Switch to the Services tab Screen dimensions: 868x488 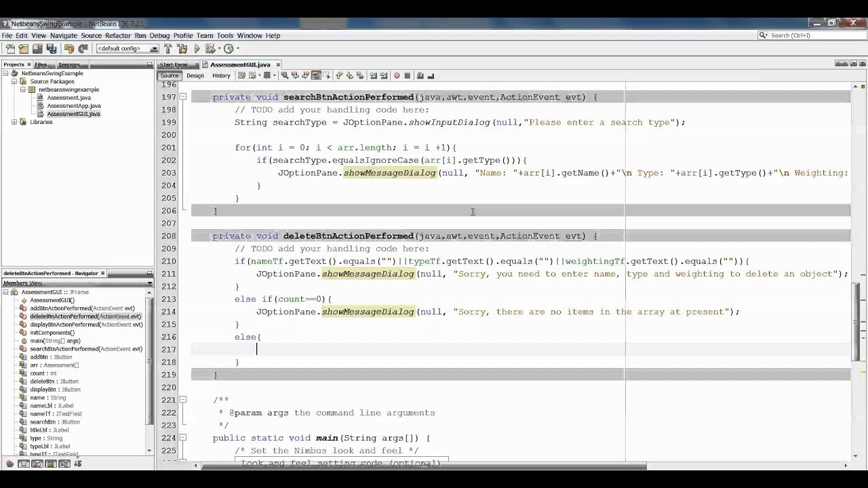68,64
